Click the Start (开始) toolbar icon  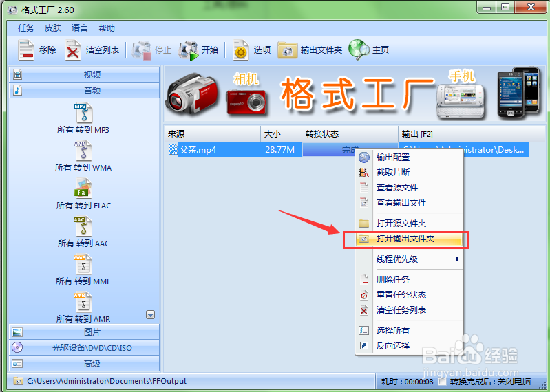tap(189, 50)
